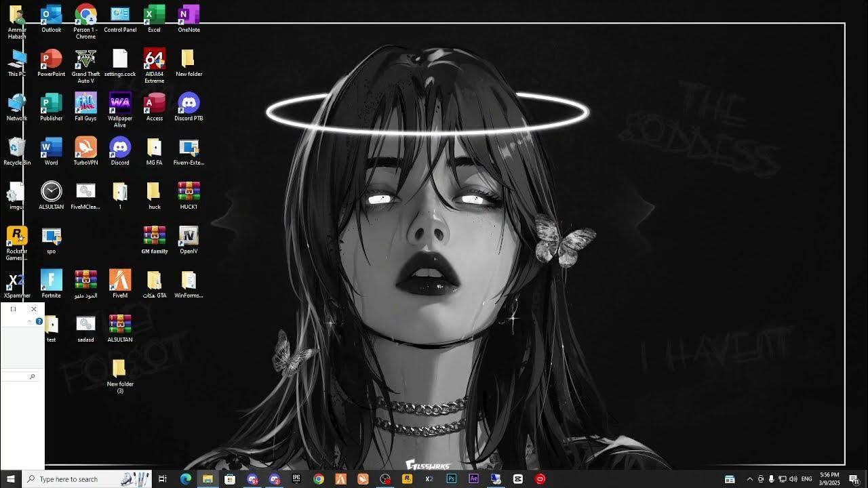Open Photoshop from the taskbar

point(452,479)
